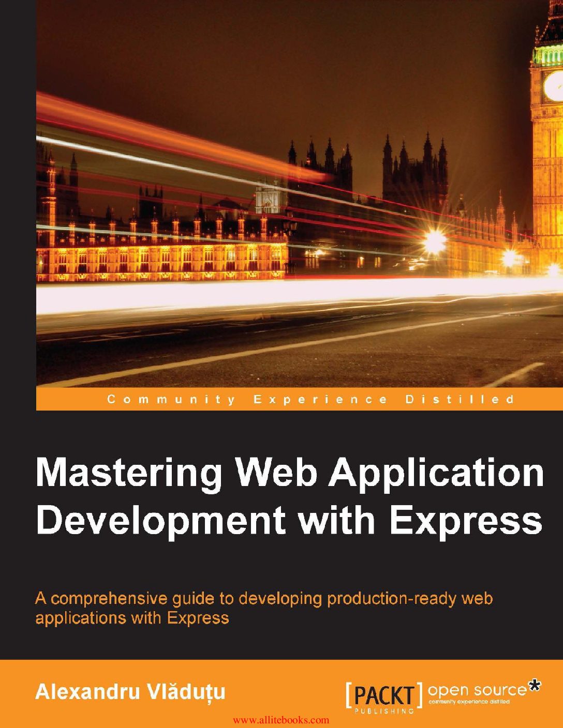The image size is (563, 728).
Task: Click the London night cover photograph
Action: click(300, 193)
